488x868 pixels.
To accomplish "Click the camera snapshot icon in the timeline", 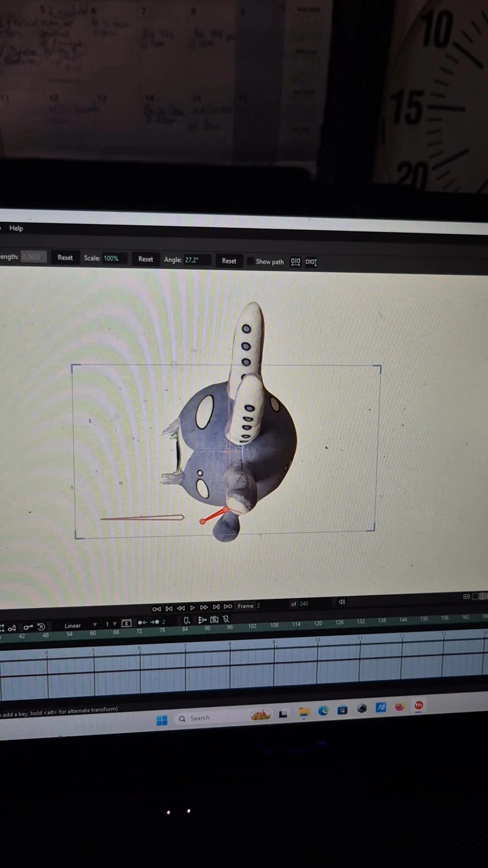I will (x=214, y=619).
